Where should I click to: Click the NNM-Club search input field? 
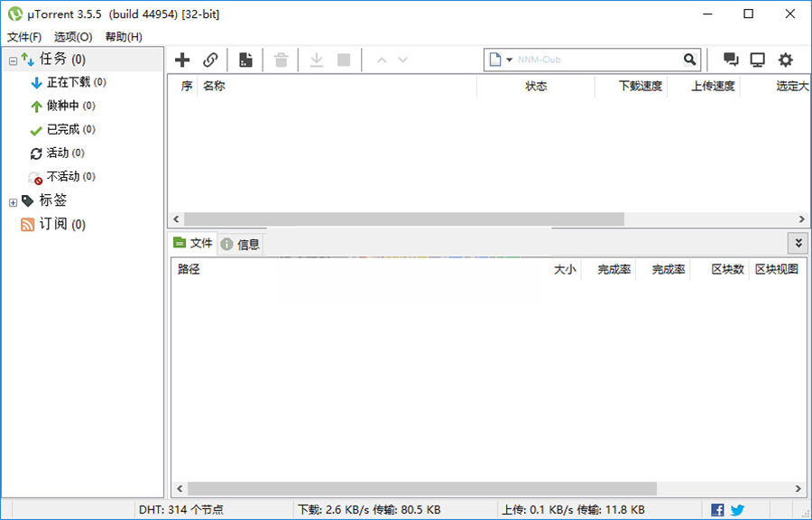(595, 60)
